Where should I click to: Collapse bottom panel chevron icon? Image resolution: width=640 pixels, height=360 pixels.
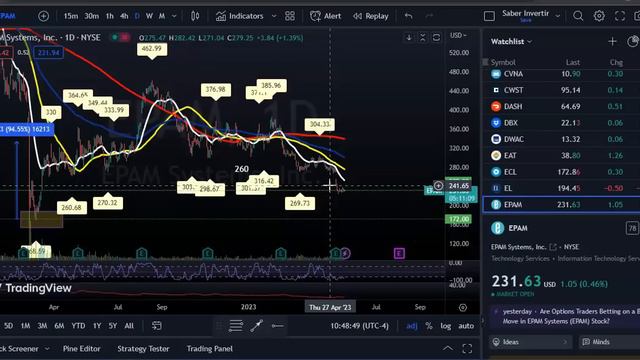coord(448,349)
